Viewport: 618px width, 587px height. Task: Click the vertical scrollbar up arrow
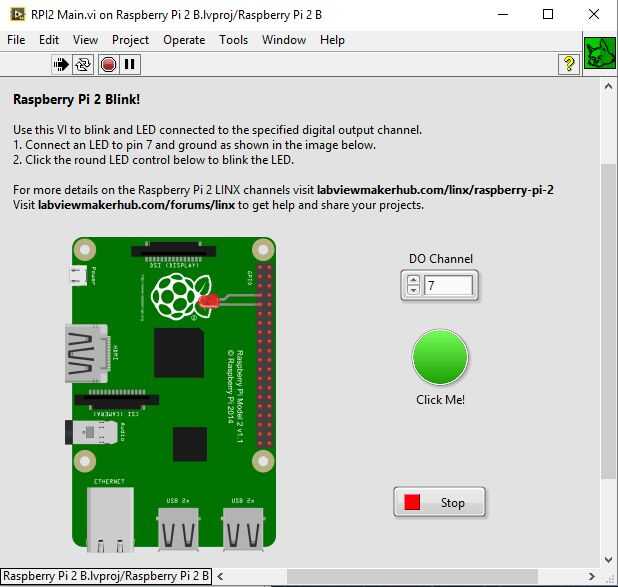click(x=609, y=86)
